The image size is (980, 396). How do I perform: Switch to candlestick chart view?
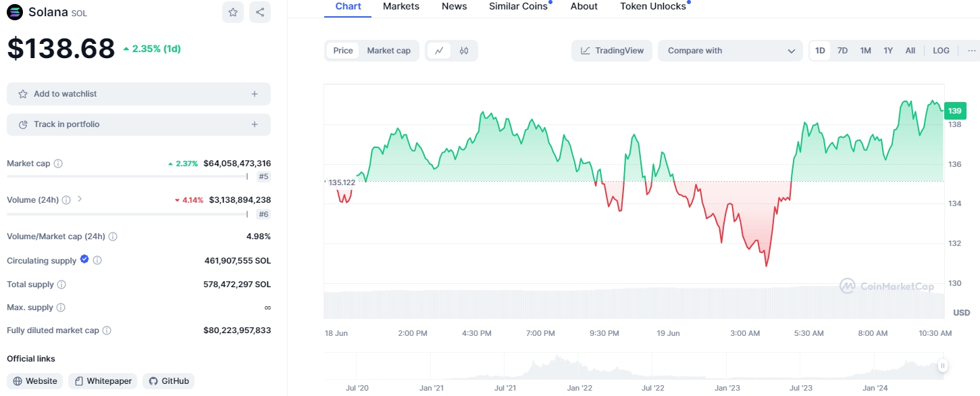(464, 51)
